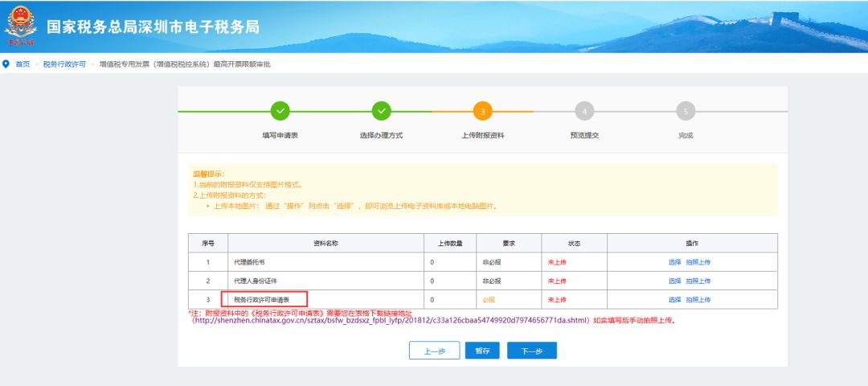This screenshot has width=868, height=386.
Task: Select 预览提交 step label
Action: [x=584, y=135]
